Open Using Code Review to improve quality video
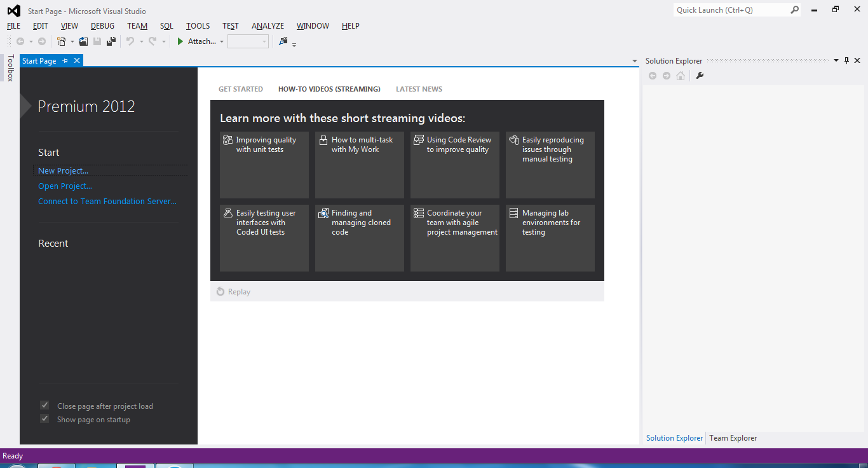 coord(455,165)
